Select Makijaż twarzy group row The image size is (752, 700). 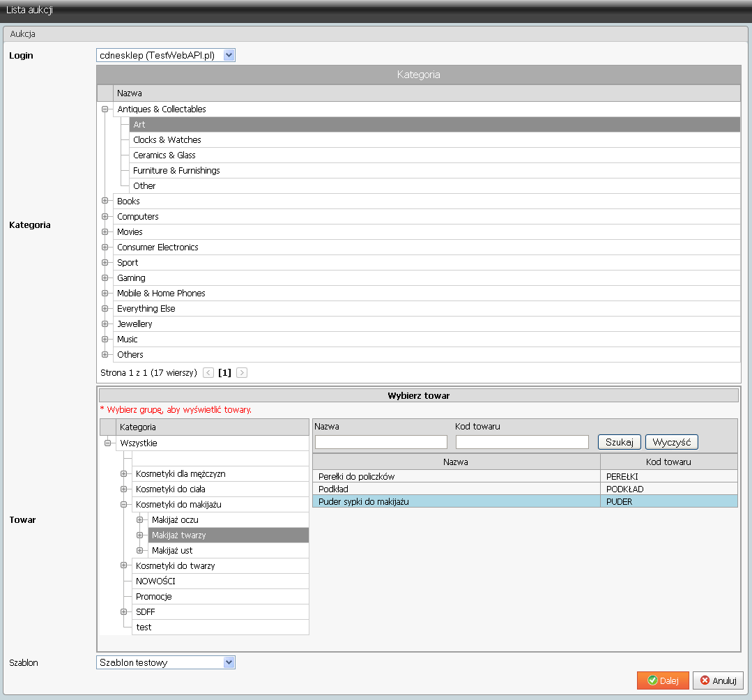pyautogui.click(x=229, y=535)
